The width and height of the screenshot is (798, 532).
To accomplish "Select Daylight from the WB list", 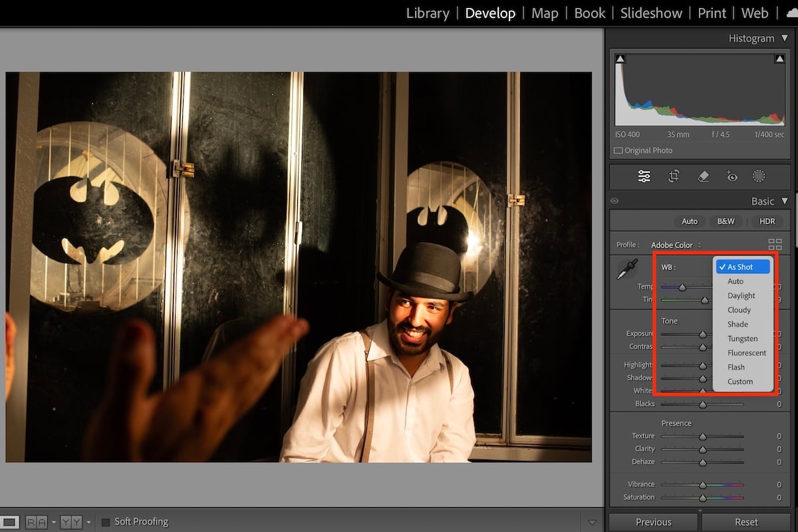I will pos(741,295).
